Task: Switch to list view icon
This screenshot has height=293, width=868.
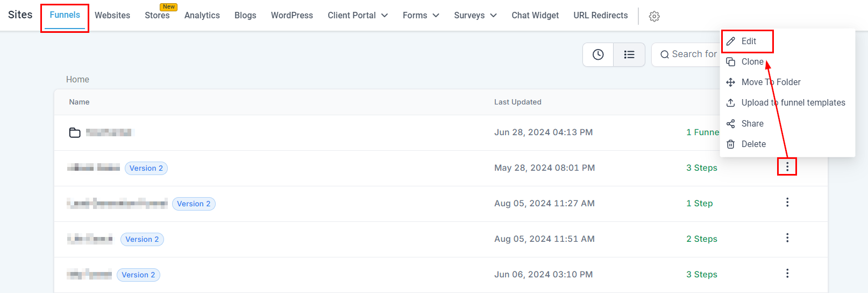Action: (629, 54)
